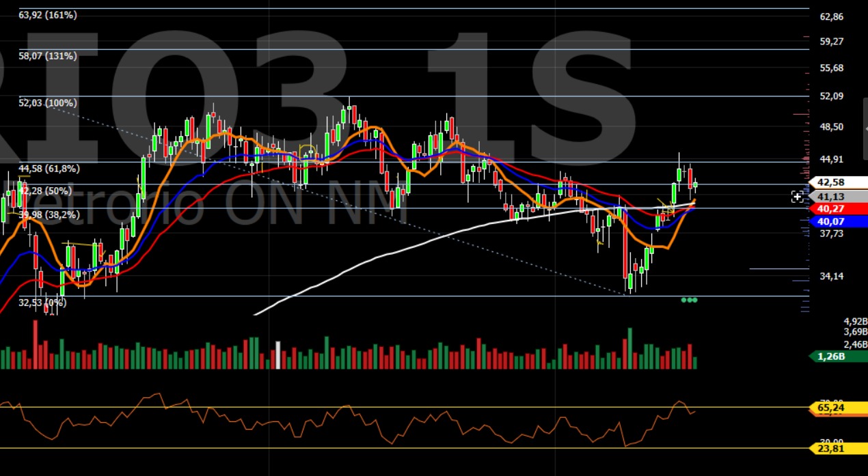
Task: Click the 4,92B volume axis value
Action: pos(855,321)
